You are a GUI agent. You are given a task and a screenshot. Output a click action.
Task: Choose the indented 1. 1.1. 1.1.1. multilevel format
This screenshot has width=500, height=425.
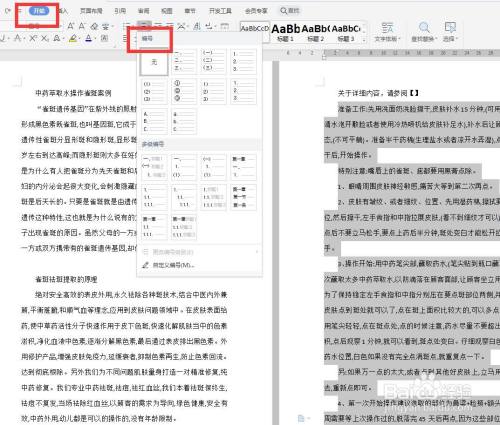point(183,197)
